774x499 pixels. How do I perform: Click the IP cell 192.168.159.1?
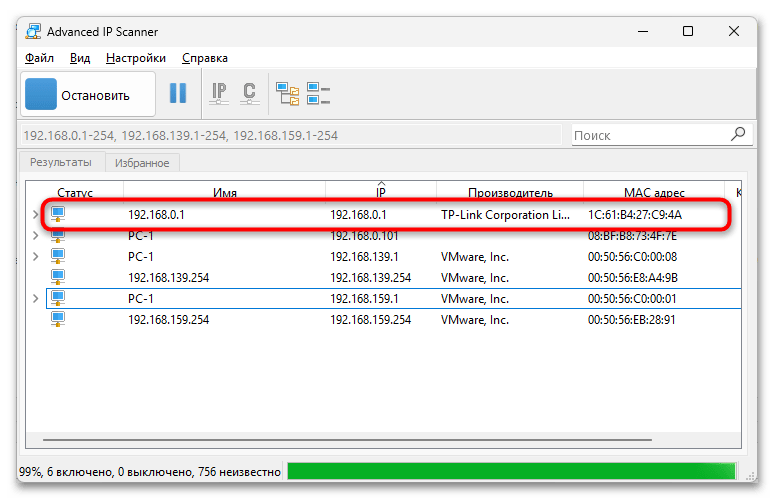pyautogui.click(x=364, y=299)
